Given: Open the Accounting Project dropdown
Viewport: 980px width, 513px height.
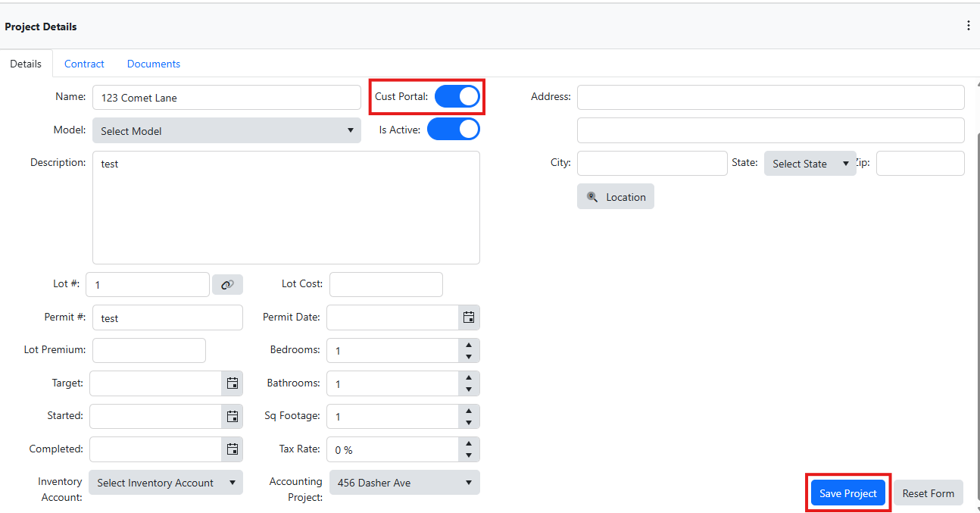Looking at the screenshot, I should click(x=404, y=483).
